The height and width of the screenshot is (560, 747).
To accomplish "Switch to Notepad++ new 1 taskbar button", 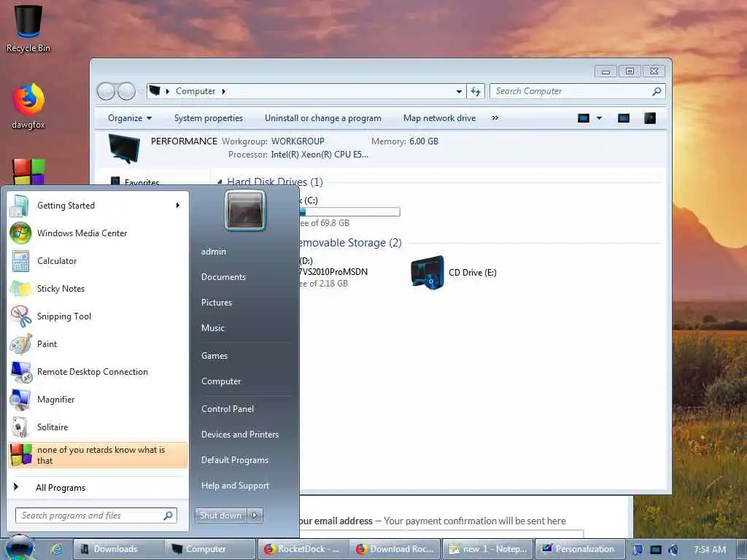I will pyautogui.click(x=488, y=549).
